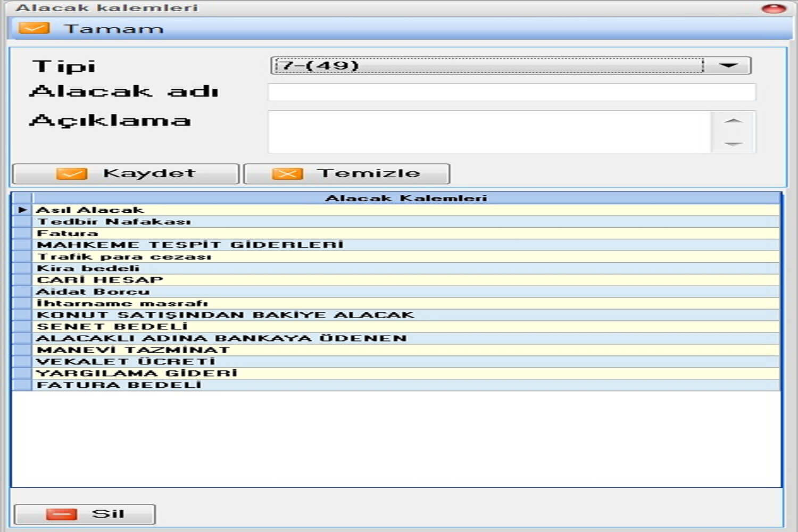This screenshot has height=532, width=798.
Task: Open the Tipi dropdown arrow
Action: coord(728,65)
